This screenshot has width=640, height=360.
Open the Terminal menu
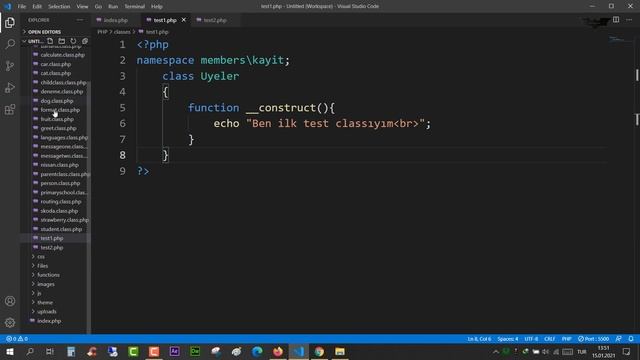[x=135, y=7]
